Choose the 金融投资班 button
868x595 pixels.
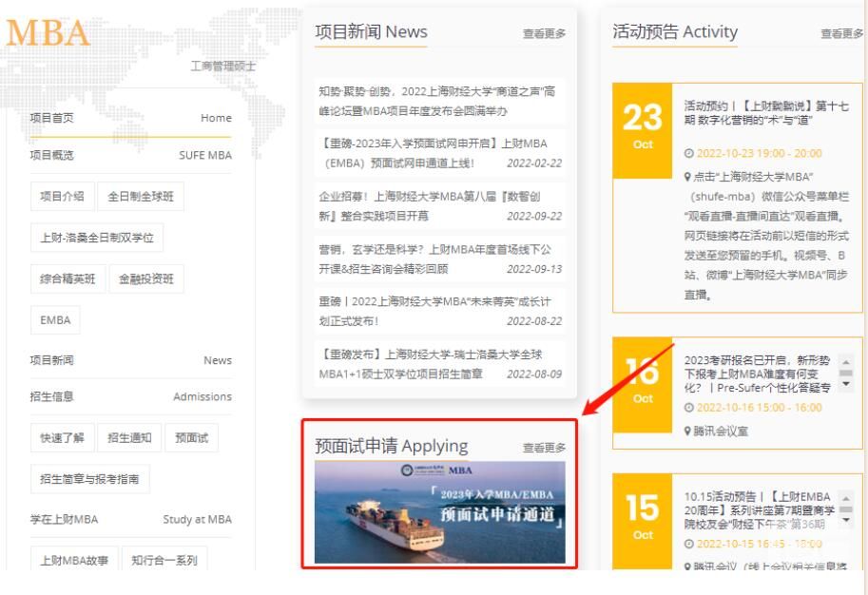[146, 278]
